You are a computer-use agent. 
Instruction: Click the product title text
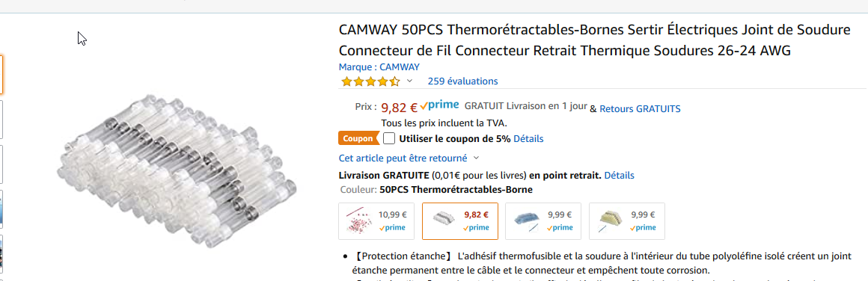pos(595,40)
